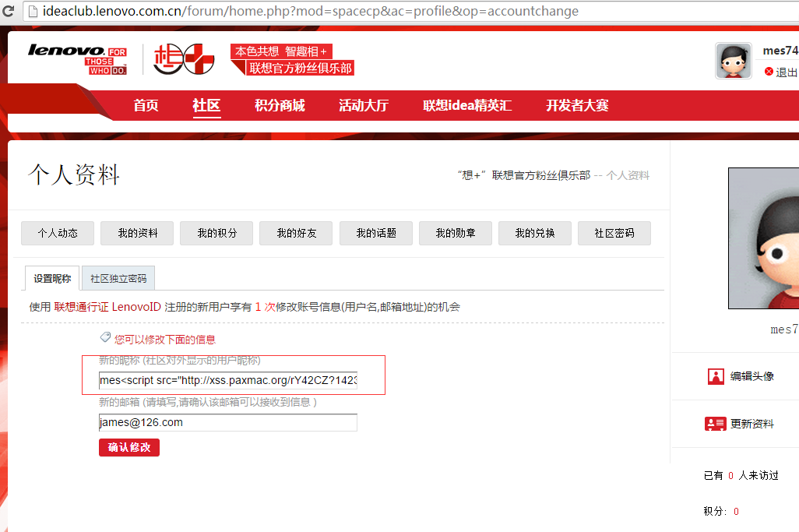Viewport: 799px width, 532px height.
Task: Submit with the 确认修改 button
Action: [x=129, y=447]
